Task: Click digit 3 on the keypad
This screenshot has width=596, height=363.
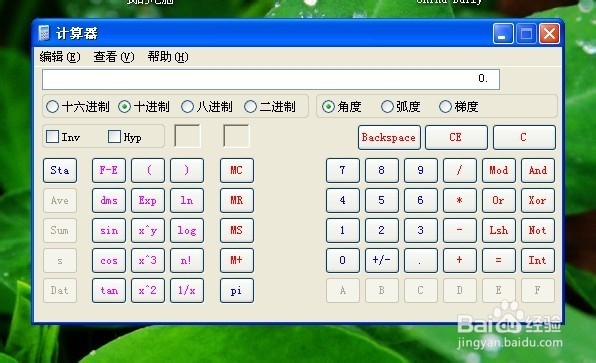Action: pyautogui.click(x=420, y=230)
